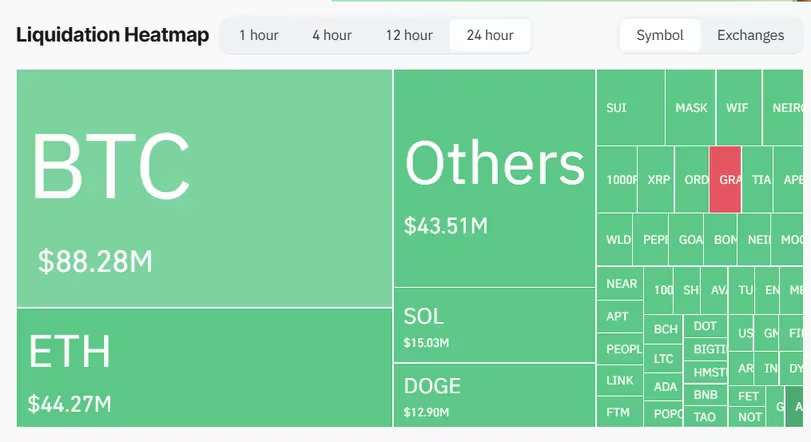The width and height of the screenshot is (811, 442).
Task: Select the LINK heatmap tile
Action: click(x=620, y=381)
